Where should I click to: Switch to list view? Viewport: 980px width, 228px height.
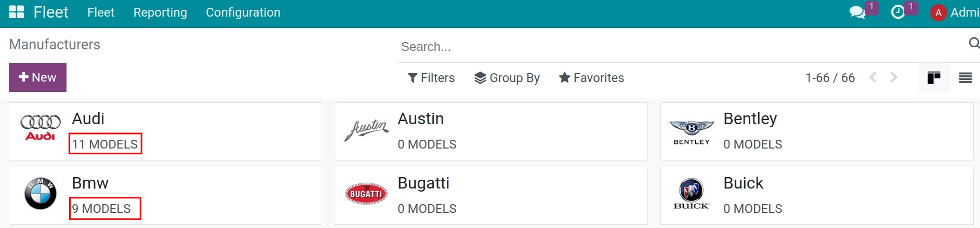[x=965, y=78]
